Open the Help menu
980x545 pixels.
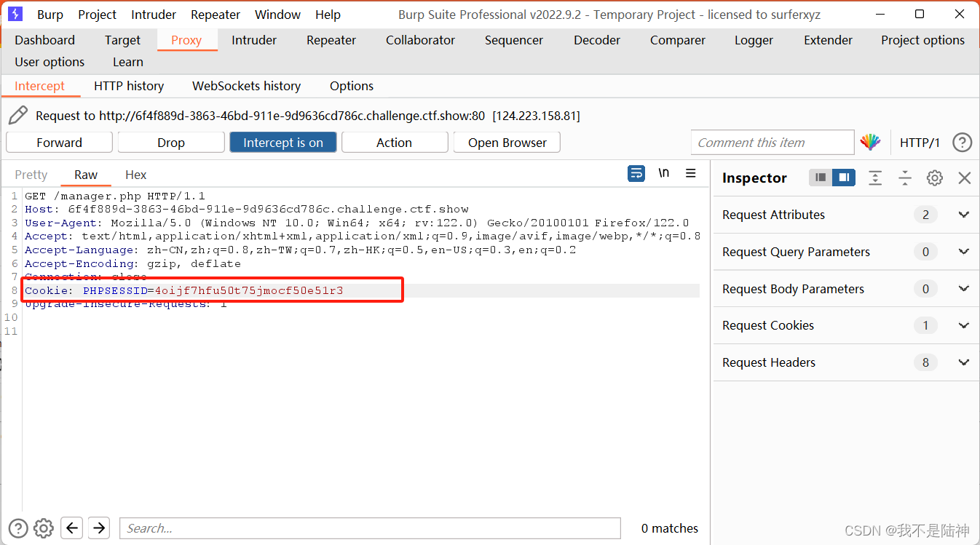[x=328, y=15]
